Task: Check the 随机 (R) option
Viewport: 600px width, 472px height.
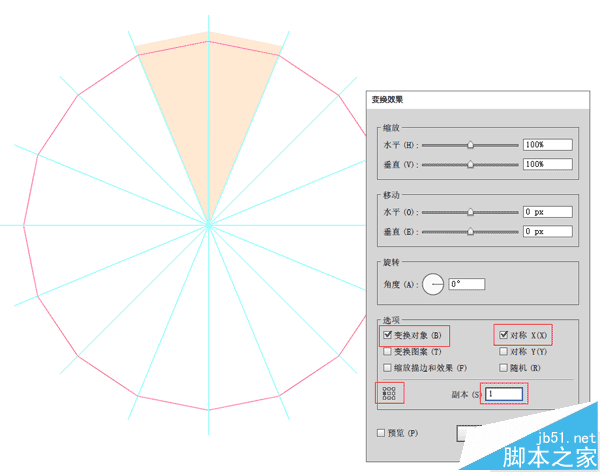Action: 503,368
